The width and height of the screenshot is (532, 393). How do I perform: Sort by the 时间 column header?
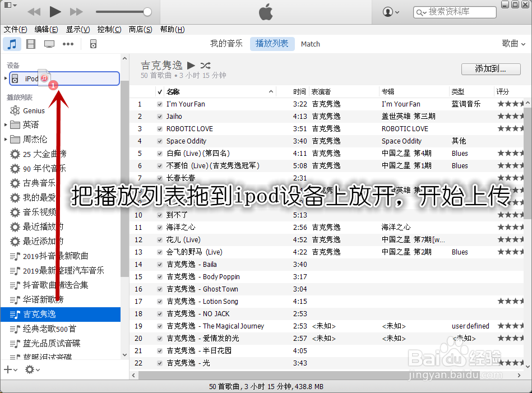point(299,91)
